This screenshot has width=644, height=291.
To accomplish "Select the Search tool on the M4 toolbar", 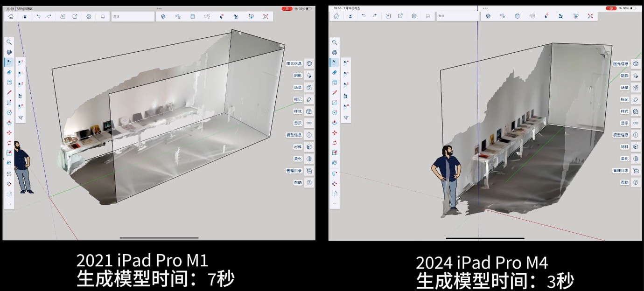I will tap(335, 42).
